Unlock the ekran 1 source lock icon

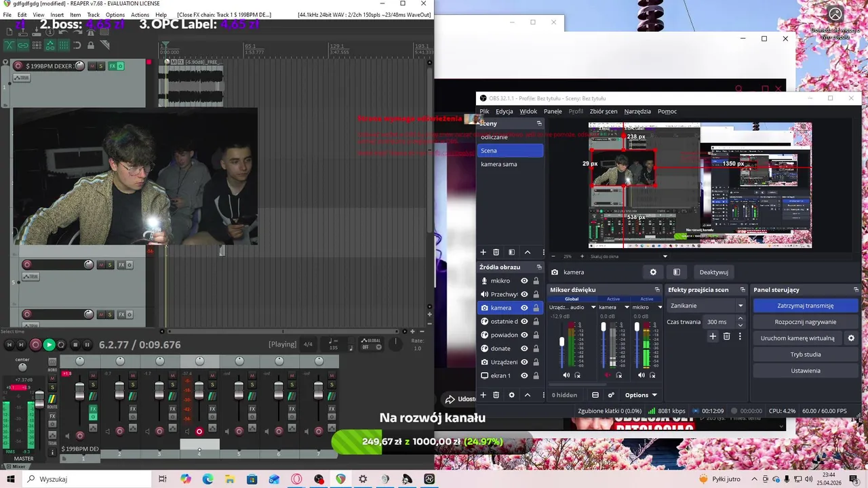[536, 375]
